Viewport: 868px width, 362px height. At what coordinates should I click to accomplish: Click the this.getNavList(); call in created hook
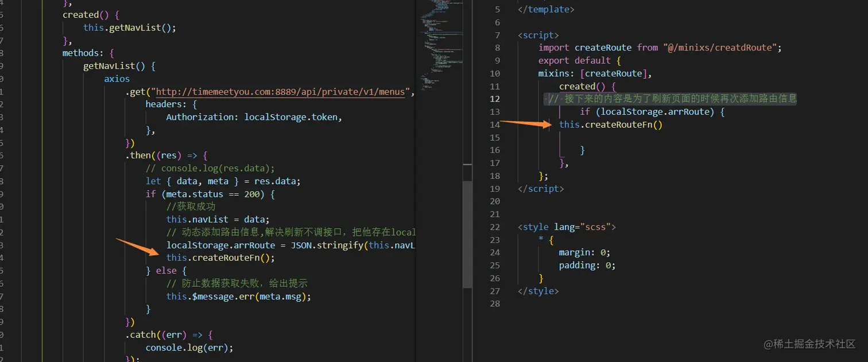pyautogui.click(x=130, y=28)
